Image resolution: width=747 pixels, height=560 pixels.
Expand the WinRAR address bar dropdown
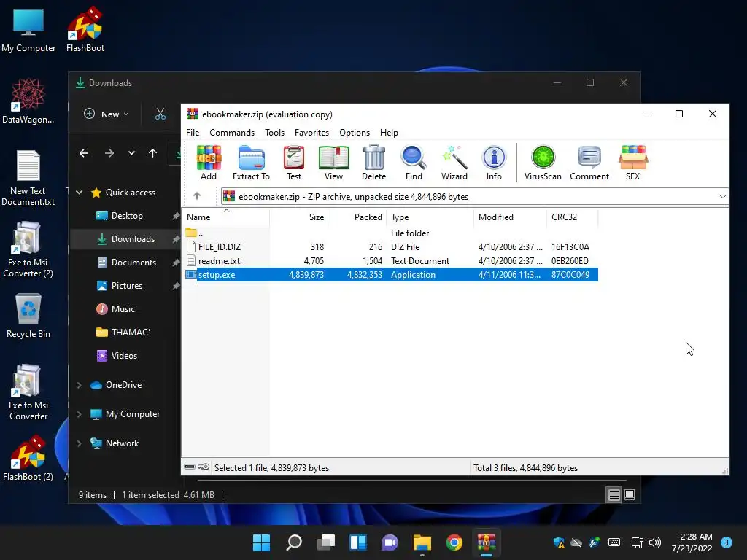722,197
